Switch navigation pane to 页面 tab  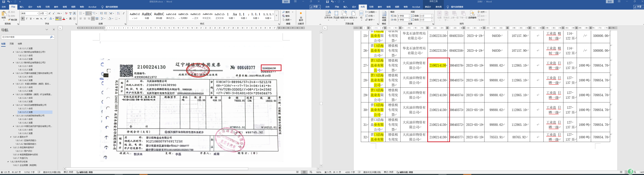pyautogui.click(x=11, y=44)
